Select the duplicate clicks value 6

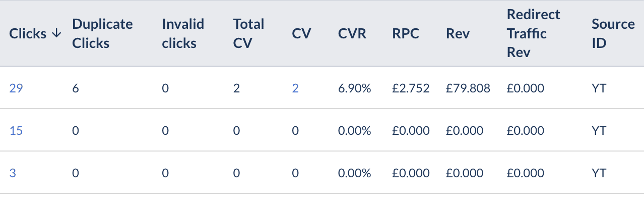click(76, 88)
